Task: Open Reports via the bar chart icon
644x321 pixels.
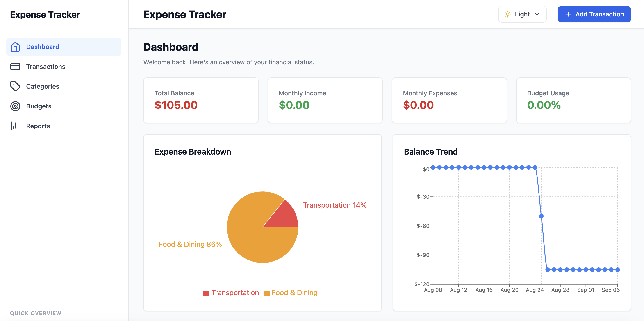Action: 15,126
